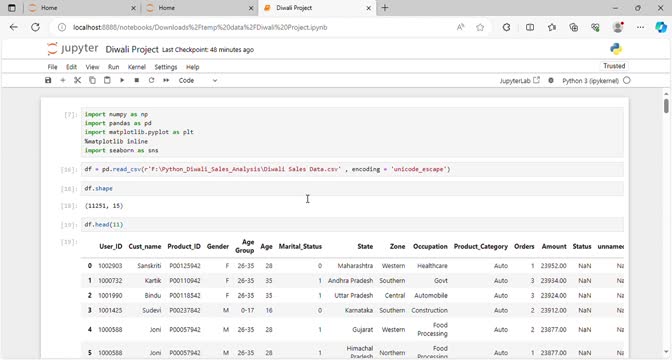
Task: Open the favorites list icon
Action: pos(552,27)
